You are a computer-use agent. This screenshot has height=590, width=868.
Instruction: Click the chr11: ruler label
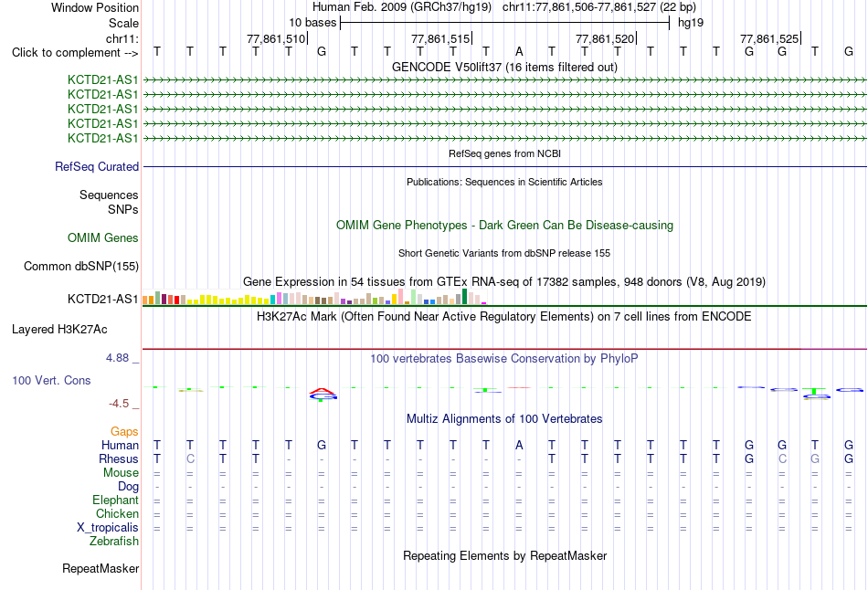point(122,38)
